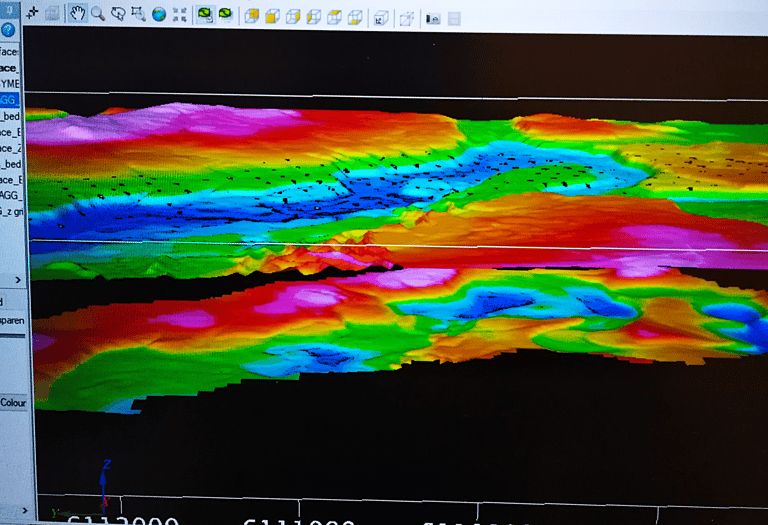Click the Colour button in side panel

(x=13, y=403)
